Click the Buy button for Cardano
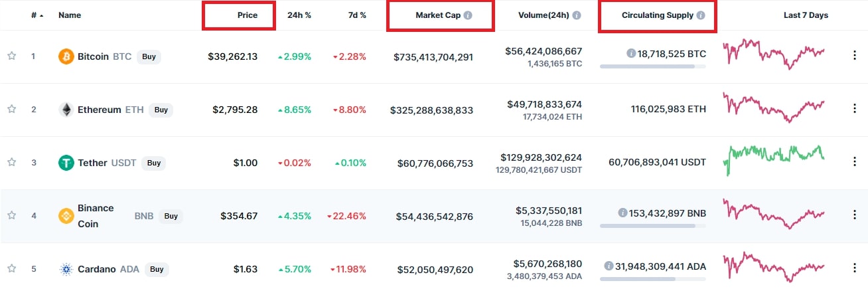 [157, 269]
